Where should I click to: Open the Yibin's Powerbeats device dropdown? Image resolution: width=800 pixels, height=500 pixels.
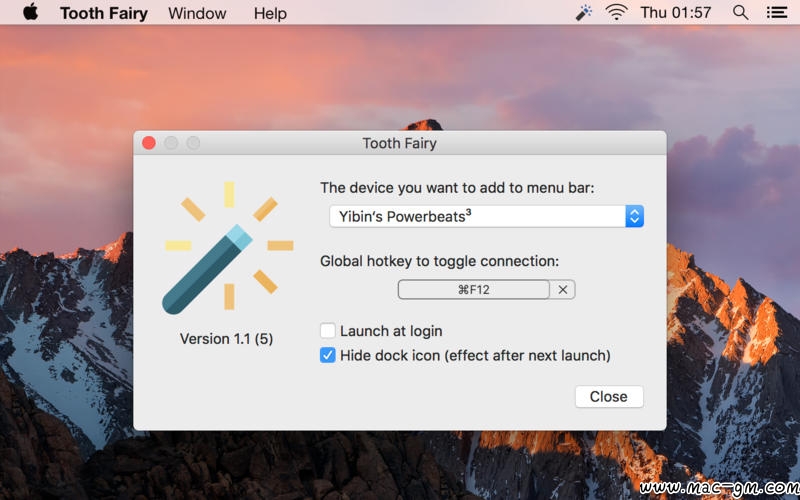tap(486, 216)
